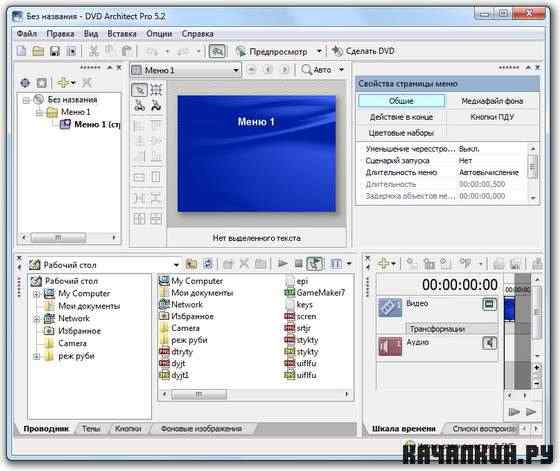Click the Предпросмотр button

(271, 52)
